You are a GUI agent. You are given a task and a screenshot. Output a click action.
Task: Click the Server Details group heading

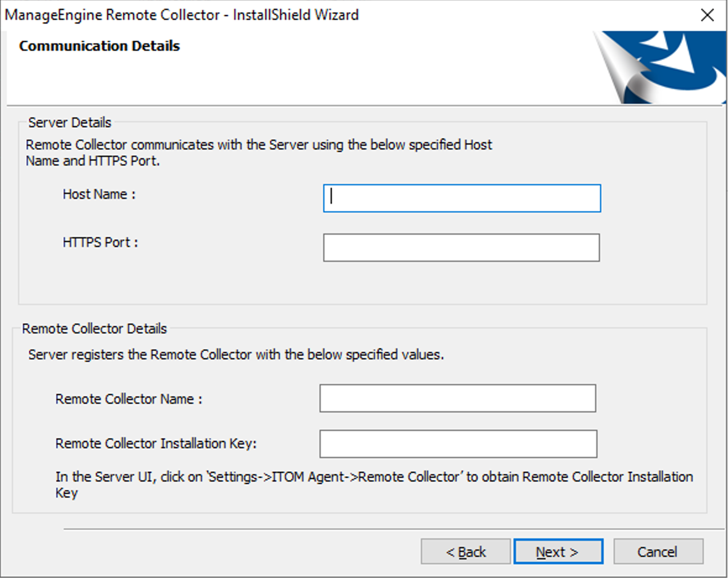[x=70, y=122]
